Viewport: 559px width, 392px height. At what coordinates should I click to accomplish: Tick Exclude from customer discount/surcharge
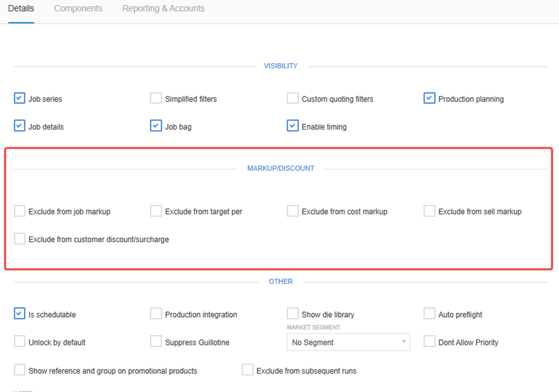point(20,239)
